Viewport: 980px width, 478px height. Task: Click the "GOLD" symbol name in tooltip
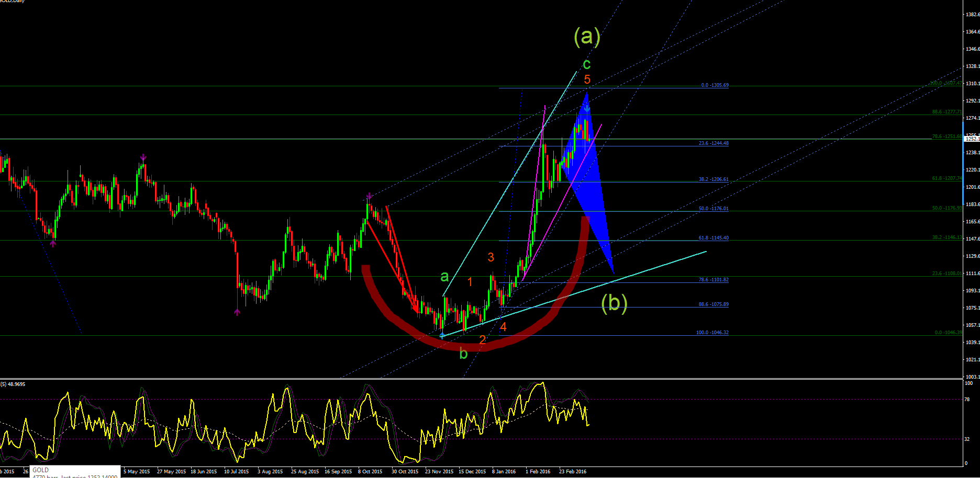tap(40, 470)
